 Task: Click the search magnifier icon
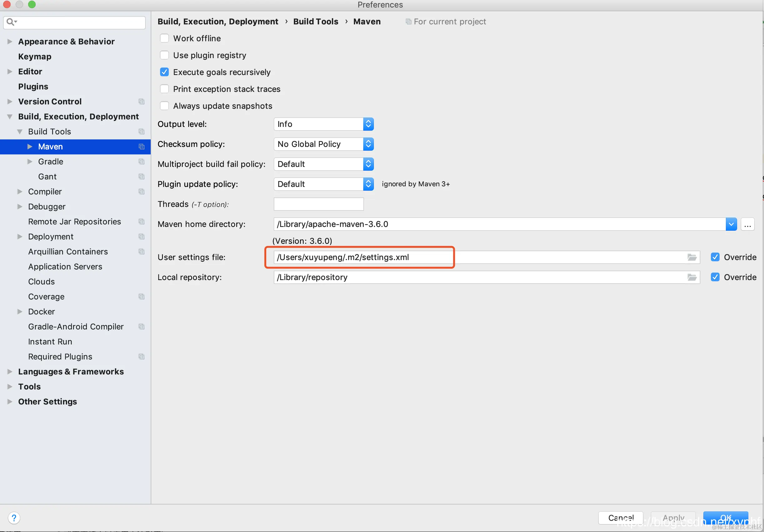point(11,22)
